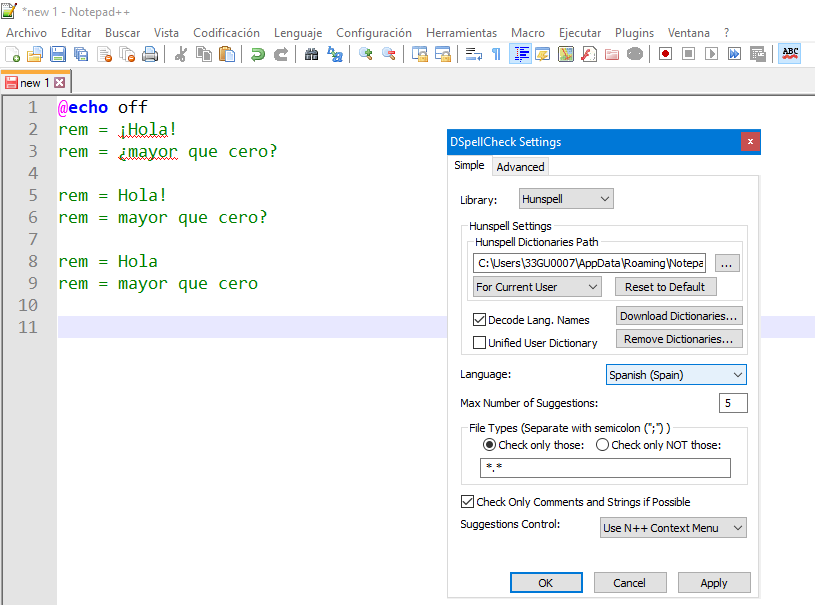This screenshot has width=815, height=605.
Task: Click Cancel in DSpellCheck Settings
Action: [629, 583]
